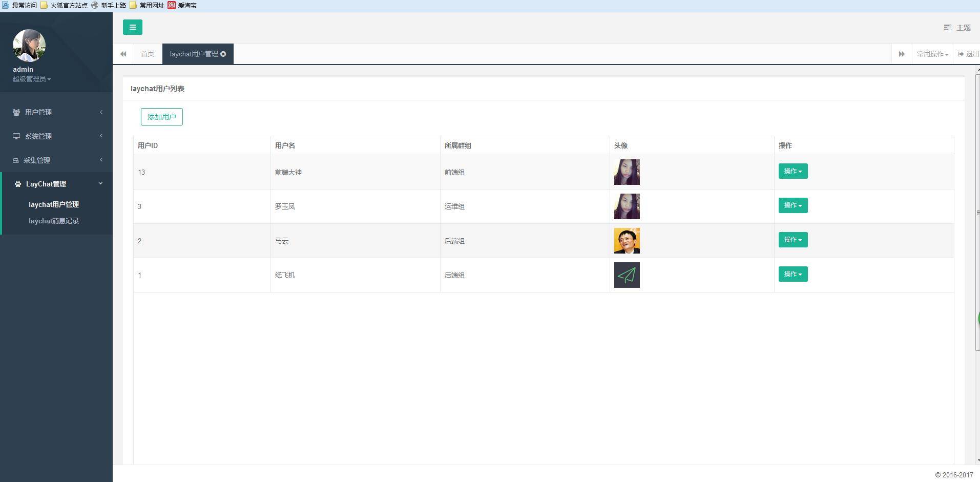Expand the 系统管理 sidebar menu
980x482 pixels.
[x=56, y=136]
